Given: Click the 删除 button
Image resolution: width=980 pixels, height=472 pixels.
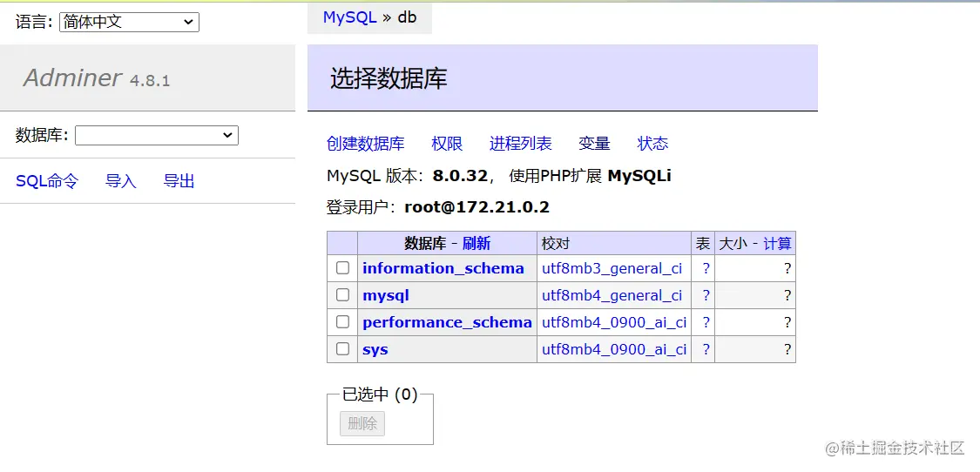Looking at the screenshot, I should tap(362, 424).
